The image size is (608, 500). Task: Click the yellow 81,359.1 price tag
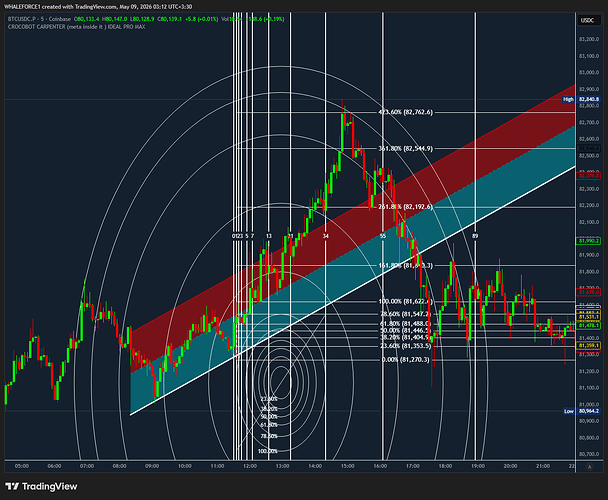coord(589,345)
